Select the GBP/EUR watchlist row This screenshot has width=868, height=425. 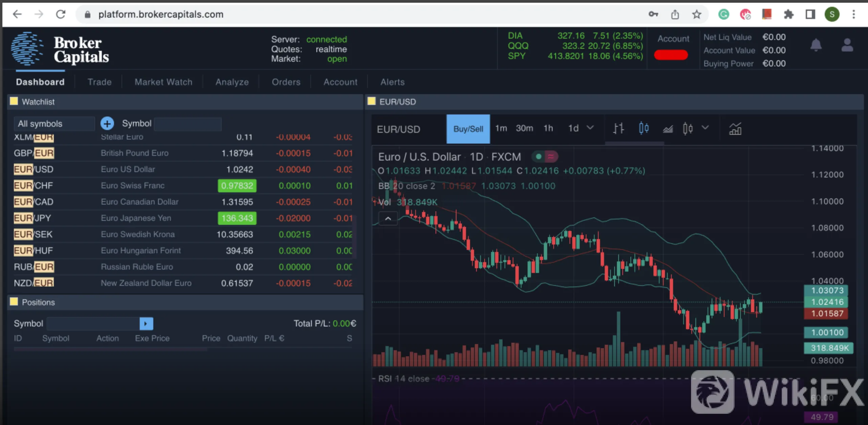[183, 153]
